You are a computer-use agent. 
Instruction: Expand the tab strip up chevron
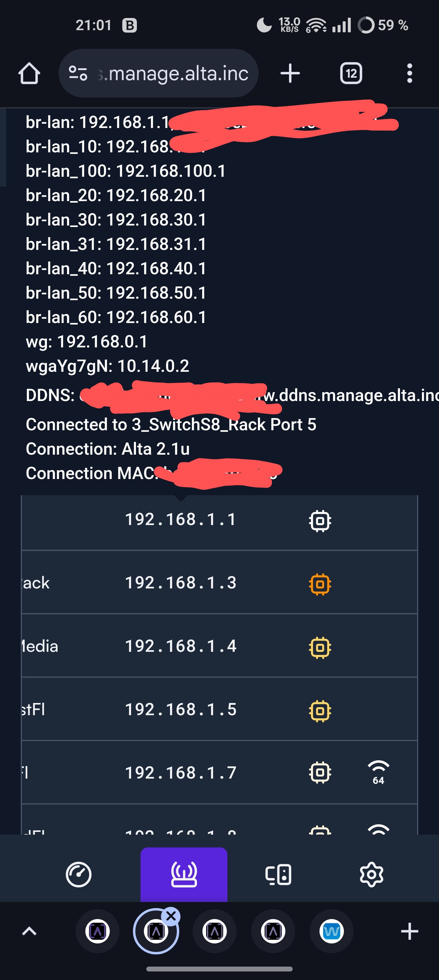tap(29, 931)
